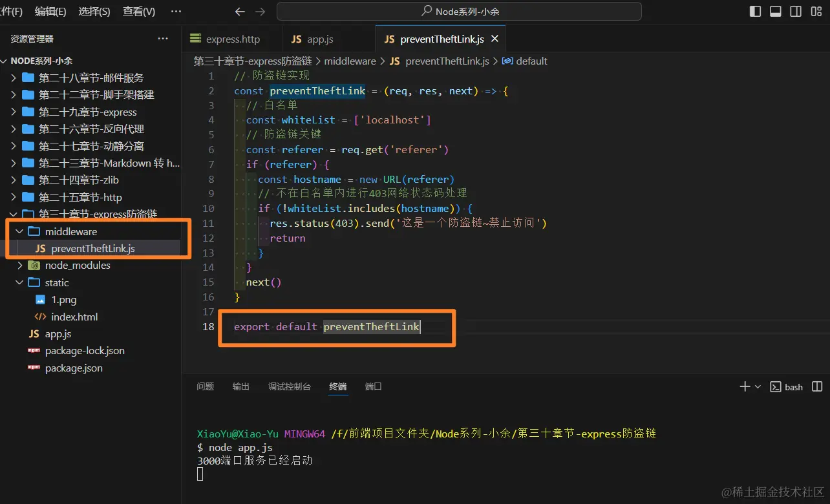The width and height of the screenshot is (830, 504).
Task: Click the package.json npm icon
Action: point(34,368)
